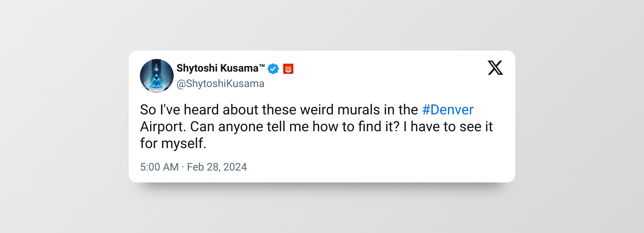Click the display name Shytoshi Kusama

pos(217,68)
